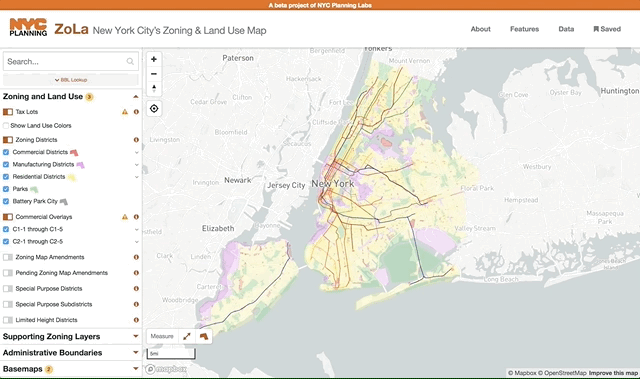The height and width of the screenshot is (379, 640).
Task: Open the Data page
Action: [566, 29]
